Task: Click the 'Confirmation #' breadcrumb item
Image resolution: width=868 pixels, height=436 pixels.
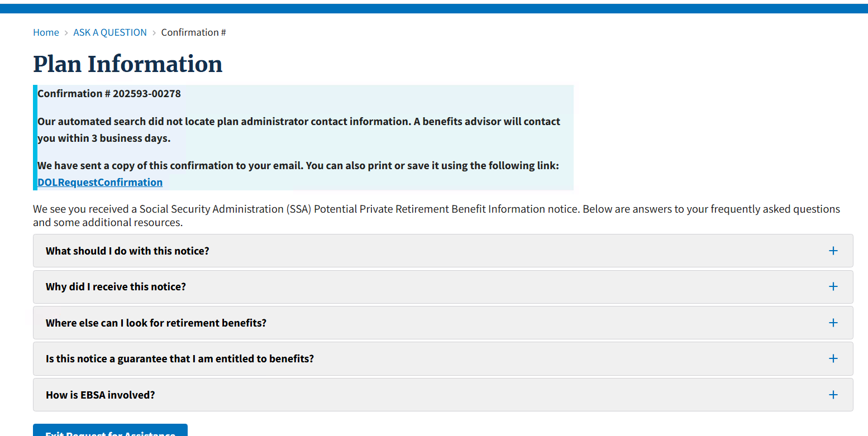Action: (193, 32)
